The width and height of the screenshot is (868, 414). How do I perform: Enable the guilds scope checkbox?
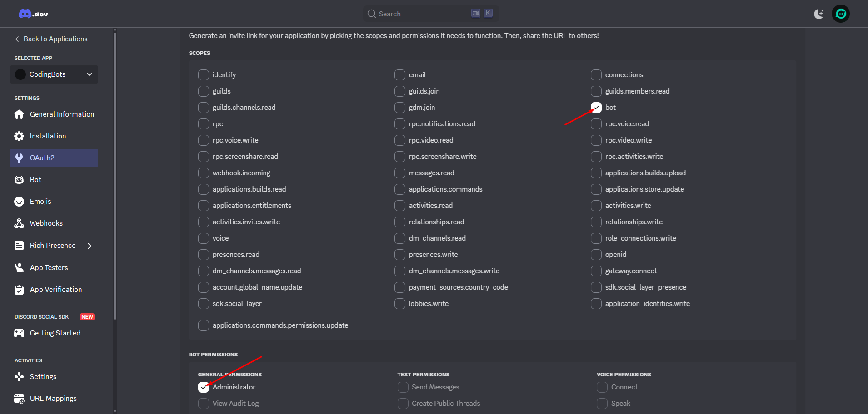tap(204, 91)
